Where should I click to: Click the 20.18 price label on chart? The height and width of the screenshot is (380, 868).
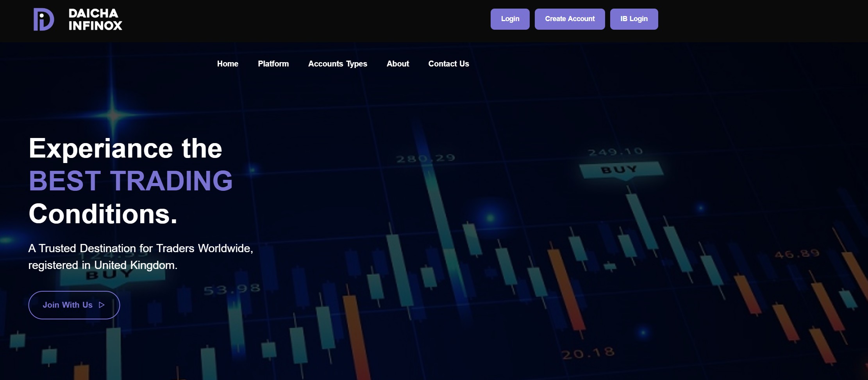tap(588, 353)
